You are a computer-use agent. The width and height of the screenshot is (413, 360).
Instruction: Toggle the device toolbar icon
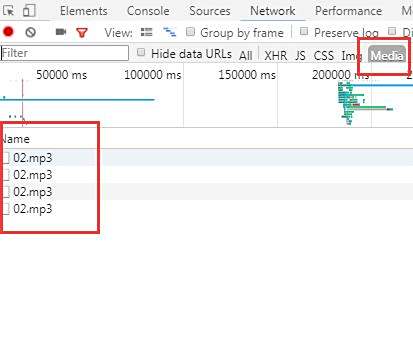click(29, 11)
